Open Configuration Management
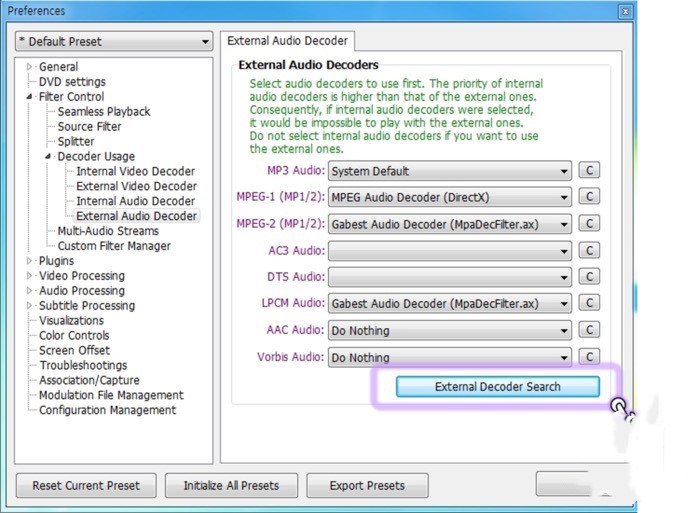This screenshot has width=700, height=513. [108, 410]
